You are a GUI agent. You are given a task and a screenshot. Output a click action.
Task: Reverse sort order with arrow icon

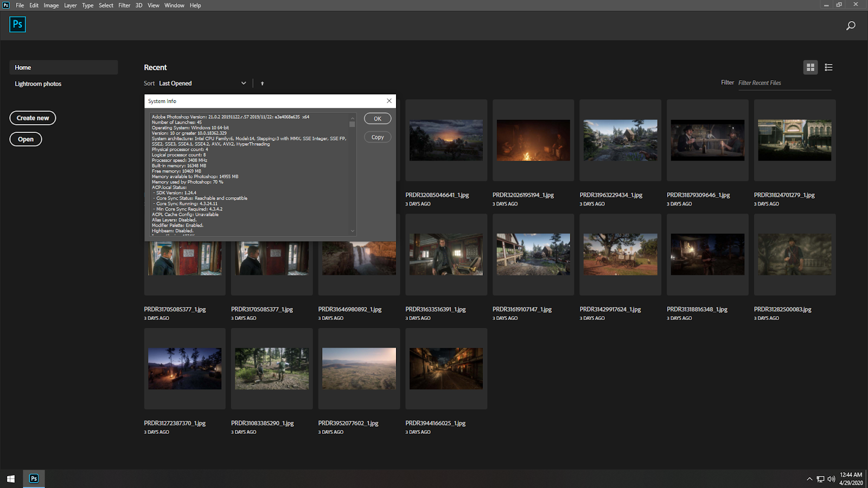(262, 84)
